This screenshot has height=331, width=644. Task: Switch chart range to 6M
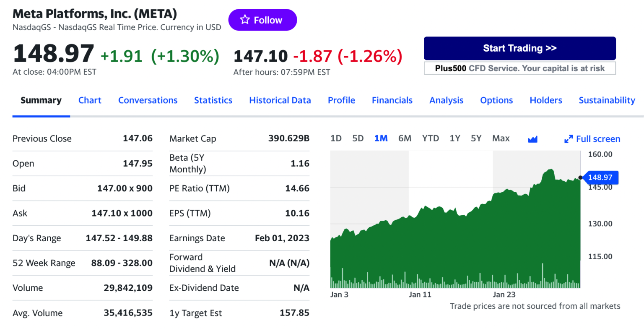tap(405, 138)
